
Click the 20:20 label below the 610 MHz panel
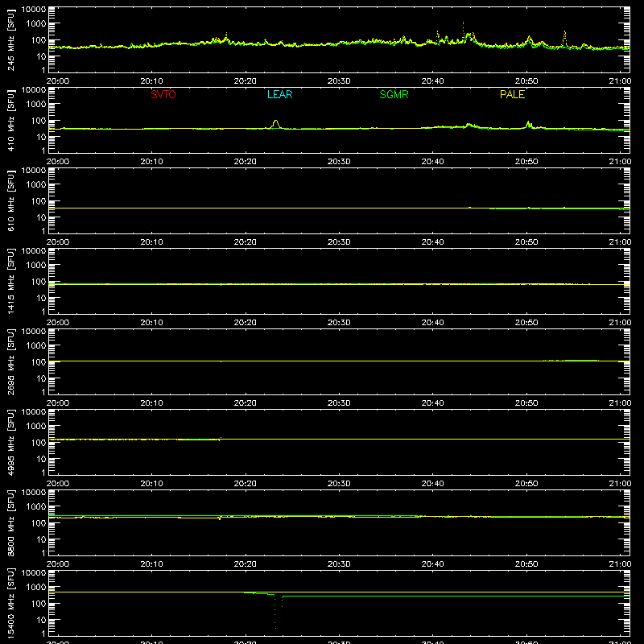(x=246, y=242)
